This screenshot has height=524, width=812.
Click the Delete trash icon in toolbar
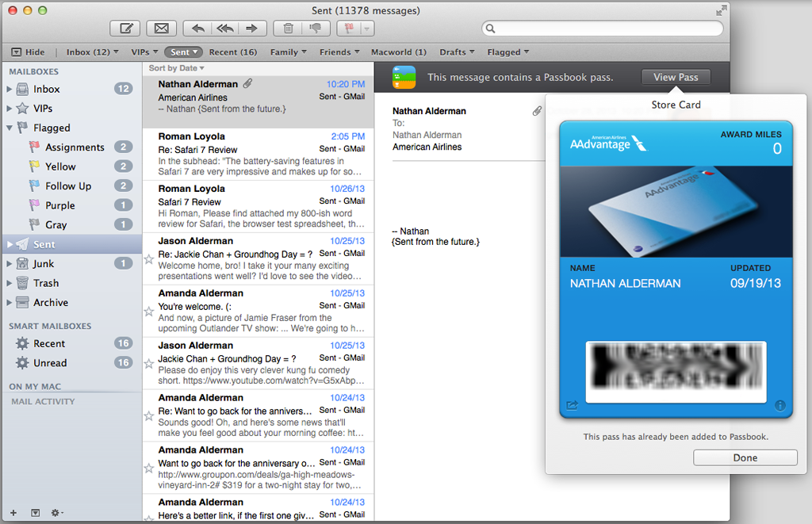[288, 29]
